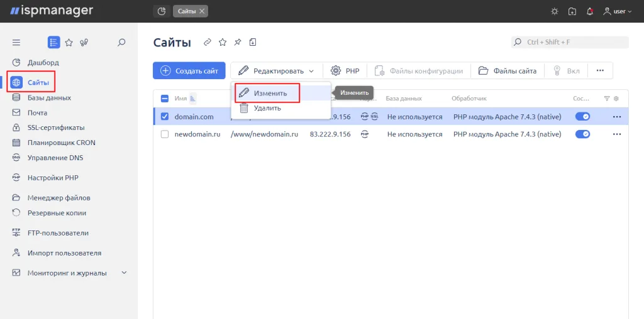
Task: Open the favorites star in the sidebar
Action: [69, 42]
